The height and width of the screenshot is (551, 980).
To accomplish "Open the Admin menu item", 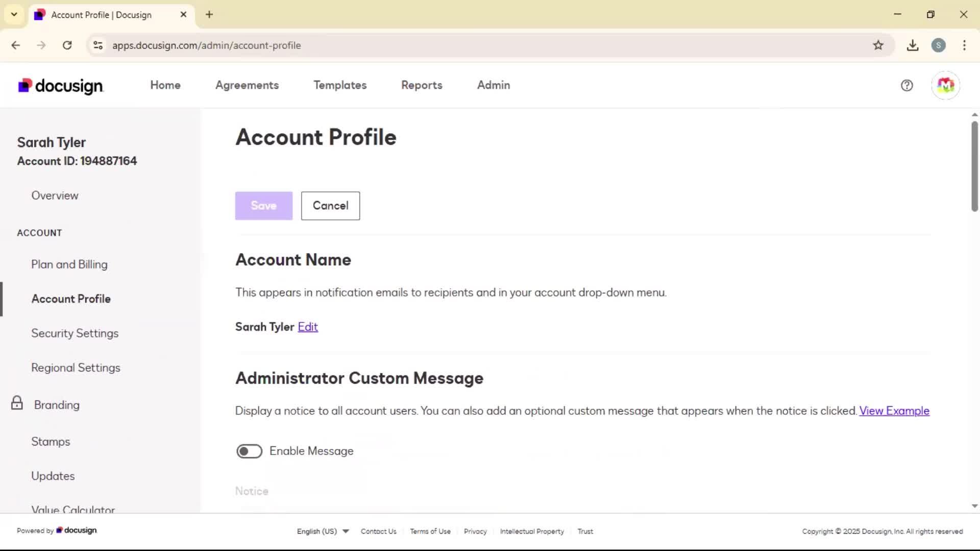I will click(493, 85).
